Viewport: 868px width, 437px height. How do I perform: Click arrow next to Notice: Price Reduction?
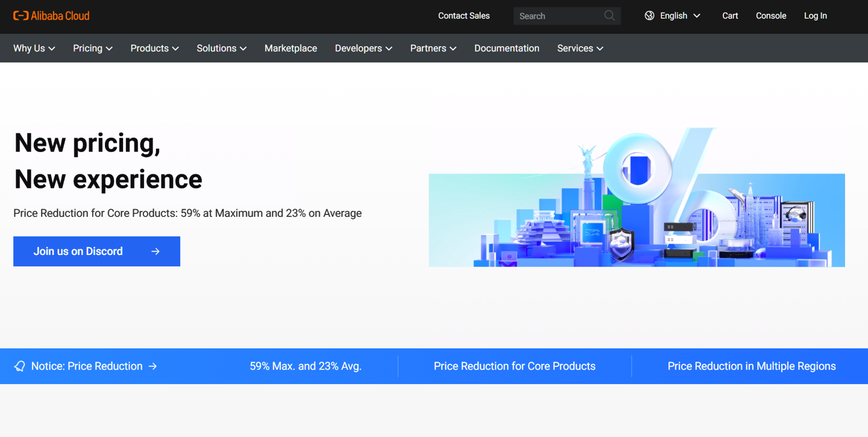[153, 366]
